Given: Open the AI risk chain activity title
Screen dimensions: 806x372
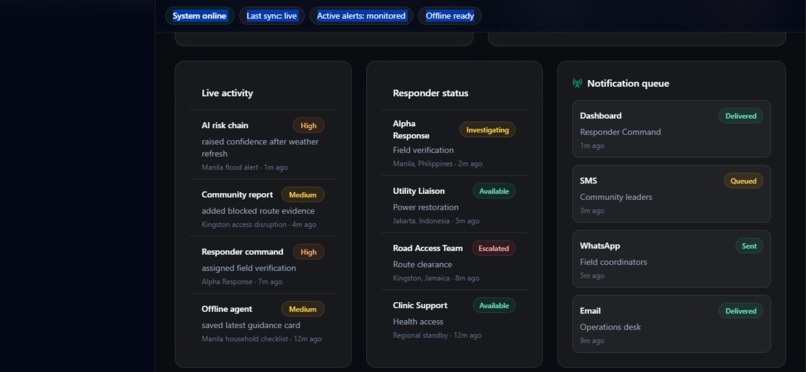Looking at the screenshot, I should pyautogui.click(x=225, y=125).
